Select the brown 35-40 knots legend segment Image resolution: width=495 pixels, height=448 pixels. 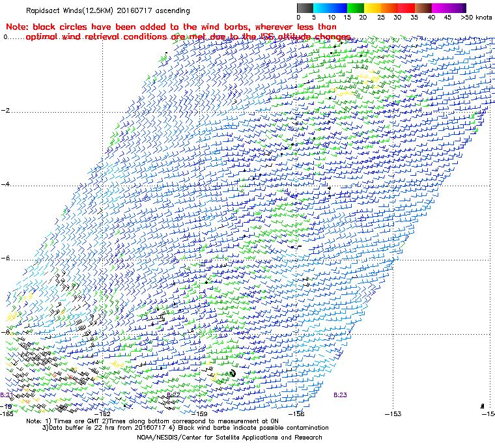coord(423,8)
